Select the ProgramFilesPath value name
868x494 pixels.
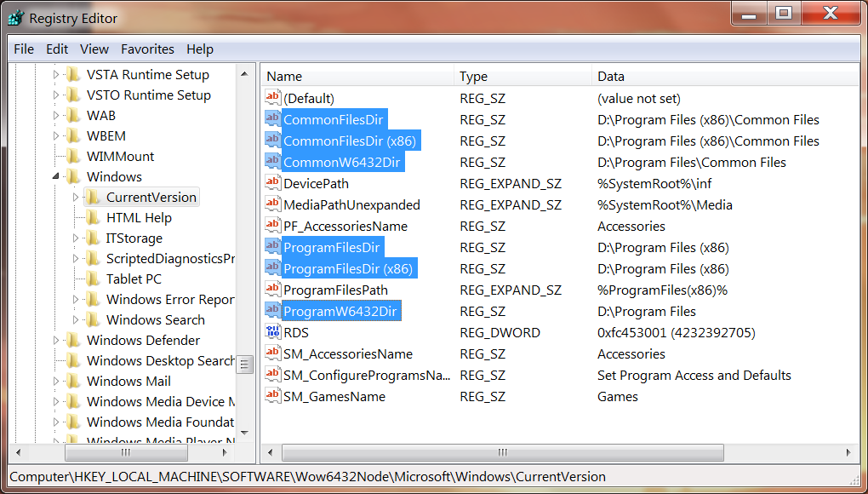point(335,290)
